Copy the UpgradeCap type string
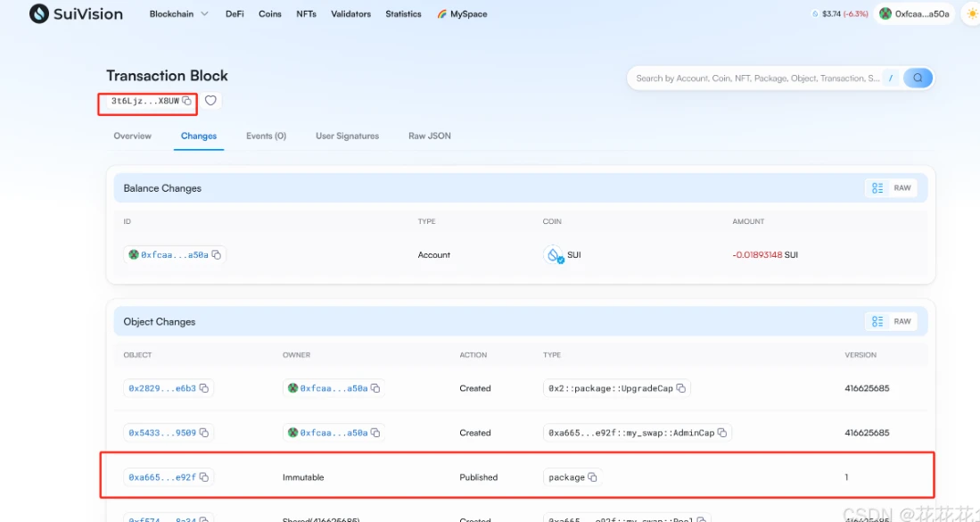Screen dimensions: 980x522 click(x=681, y=388)
